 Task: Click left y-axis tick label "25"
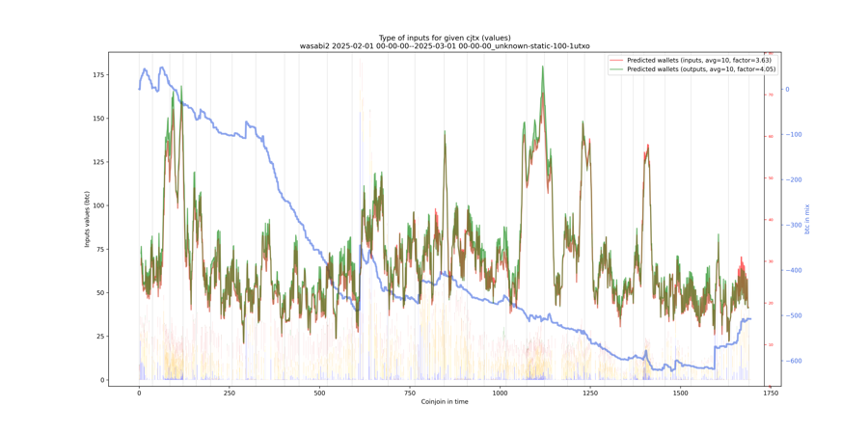pos(100,336)
